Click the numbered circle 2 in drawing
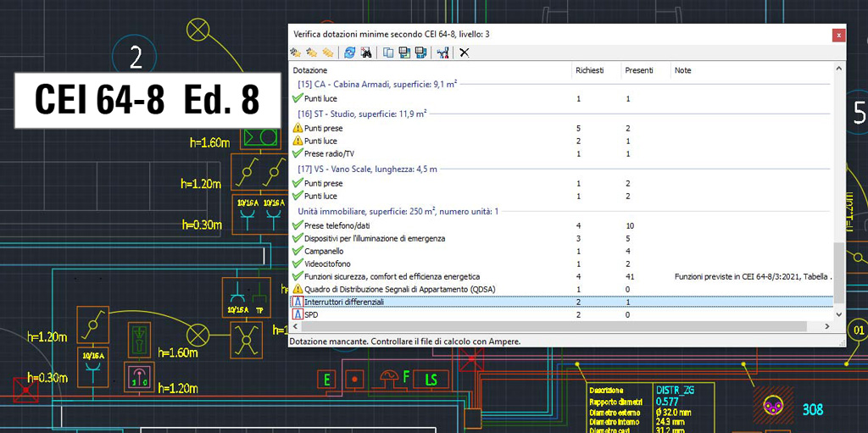Image resolution: width=868 pixels, height=433 pixels. tap(136, 57)
